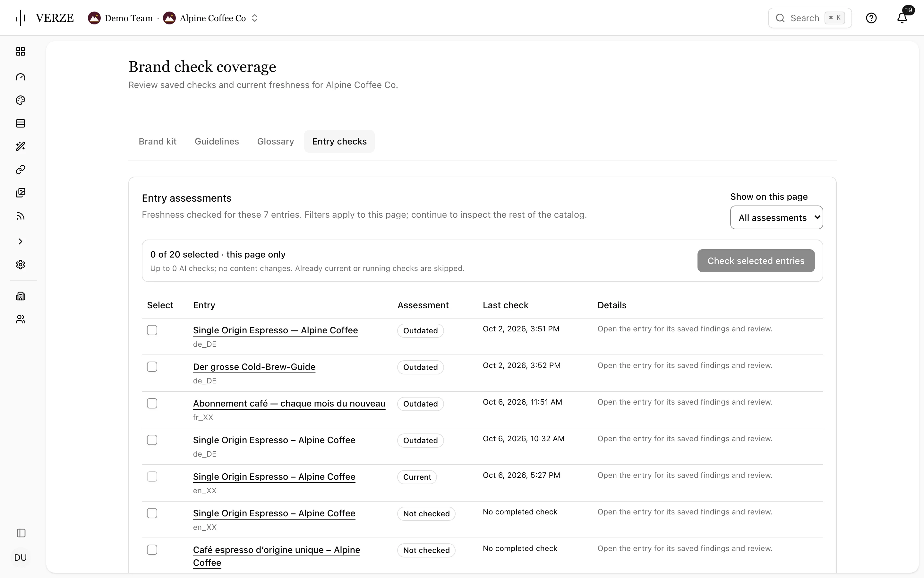
Task: Select checkbox for Not checked en_XX espresso entry
Action: click(152, 513)
